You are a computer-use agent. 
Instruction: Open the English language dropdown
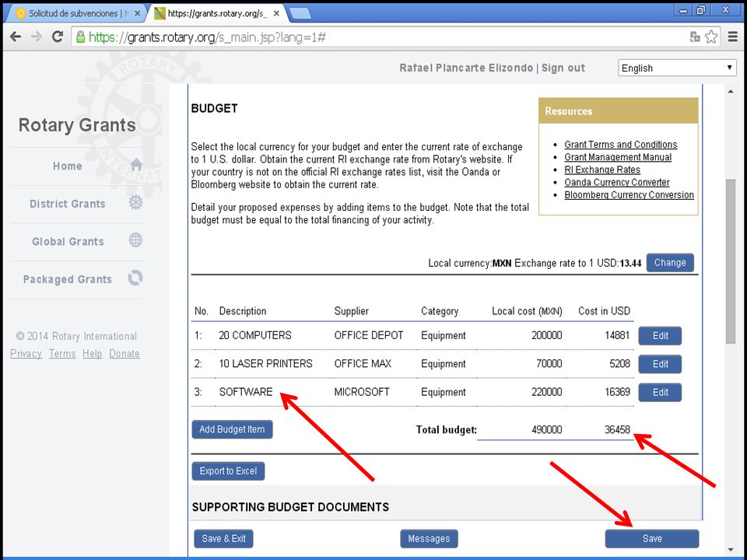[x=677, y=68]
